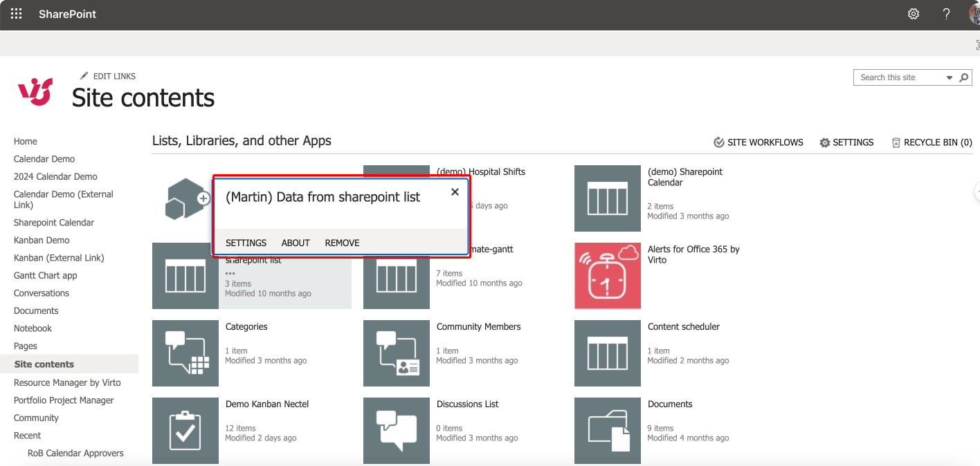
Task: Open the Community Members title
Action: pos(479,326)
